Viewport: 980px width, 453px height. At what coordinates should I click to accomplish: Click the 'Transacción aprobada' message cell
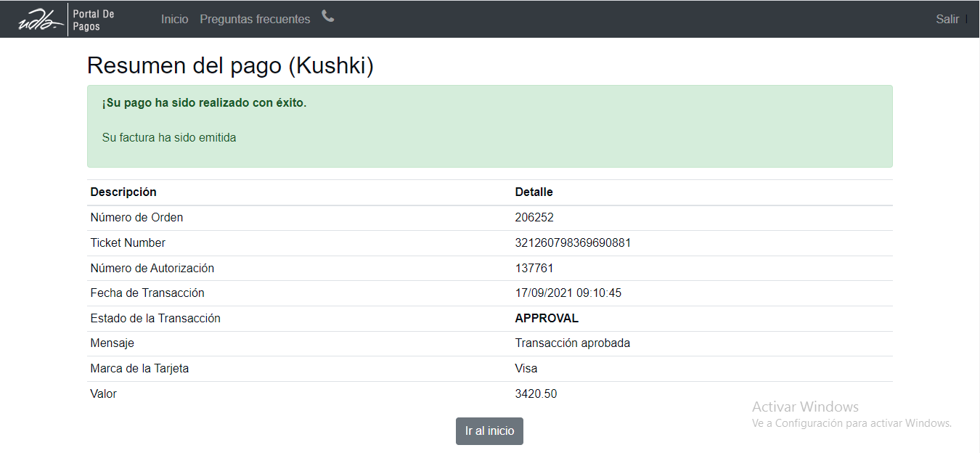point(572,343)
